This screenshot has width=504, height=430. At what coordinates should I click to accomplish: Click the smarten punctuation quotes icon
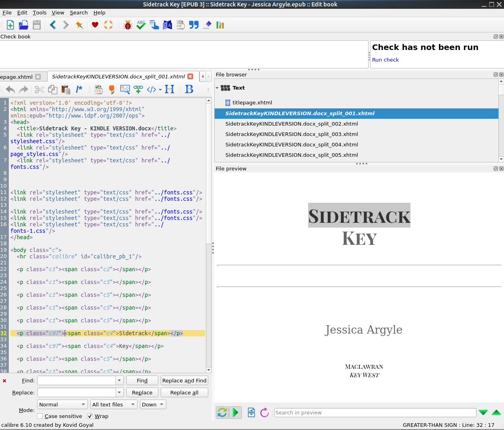point(194,25)
